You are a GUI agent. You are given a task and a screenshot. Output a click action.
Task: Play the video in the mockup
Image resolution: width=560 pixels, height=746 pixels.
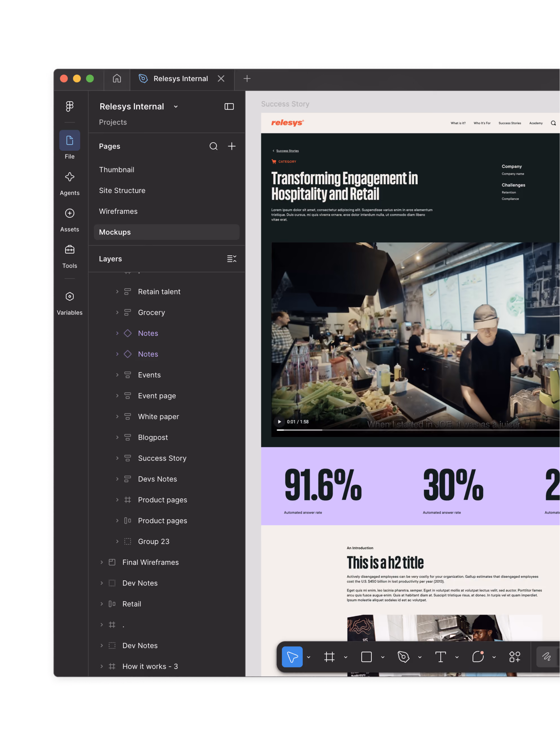tap(279, 422)
